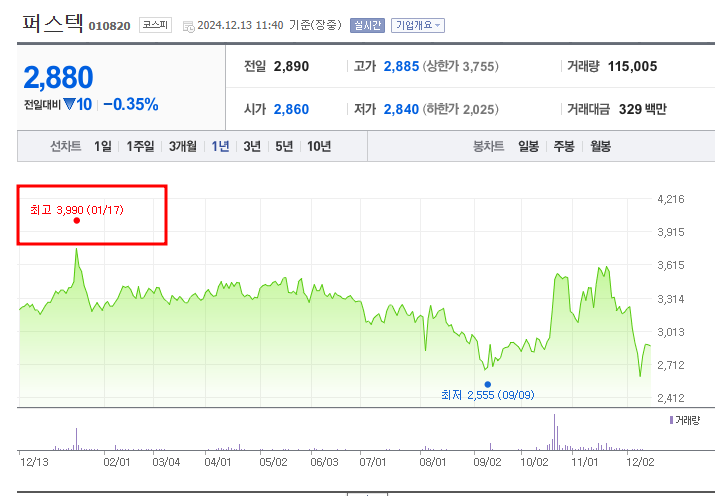Click the 상한가 3,755 text
Screen dimensions: 715x496
coord(460,67)
